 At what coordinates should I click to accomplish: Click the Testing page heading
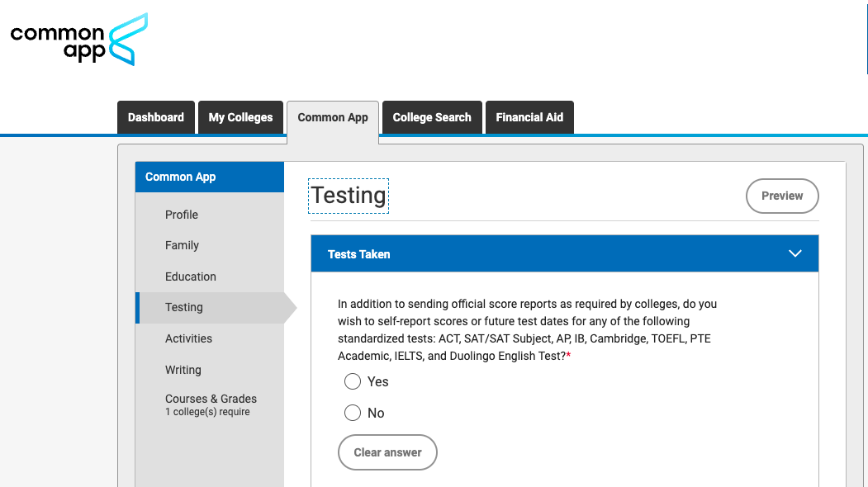coord(349,196)
